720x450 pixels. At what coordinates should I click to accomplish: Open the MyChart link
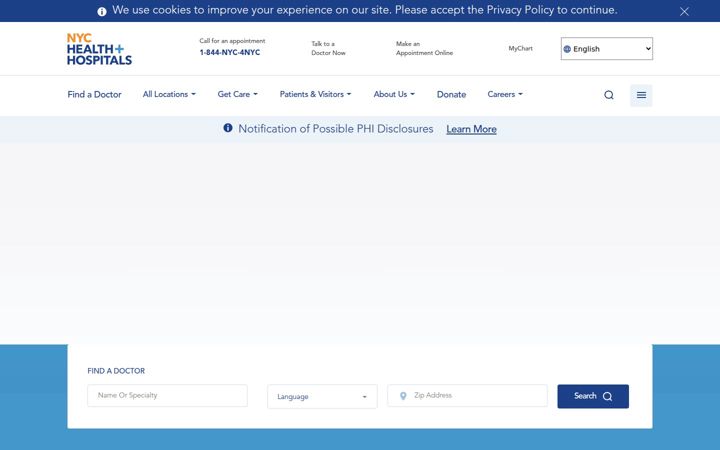[x=520, y=48]
